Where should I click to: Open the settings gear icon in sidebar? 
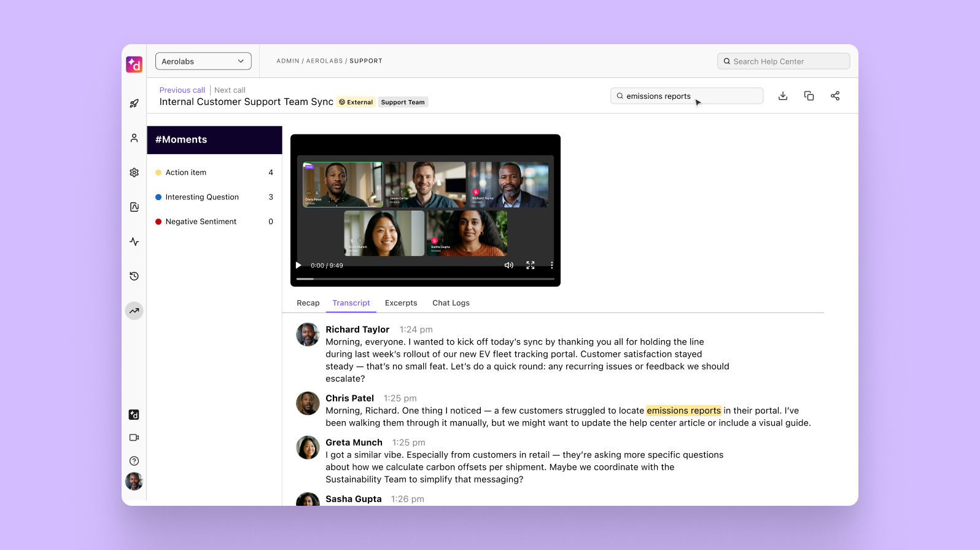(x=134, y=172)
